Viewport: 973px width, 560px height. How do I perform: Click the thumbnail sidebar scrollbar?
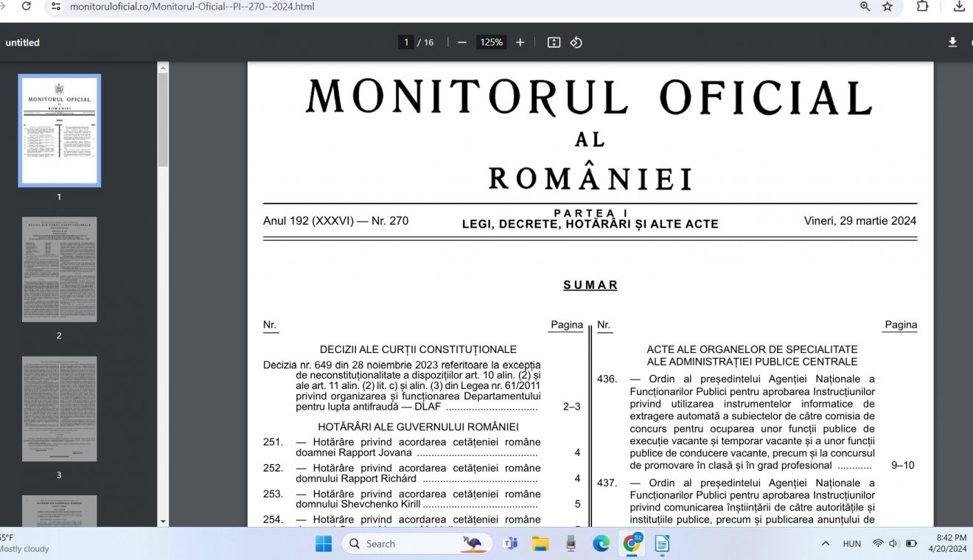163,119
